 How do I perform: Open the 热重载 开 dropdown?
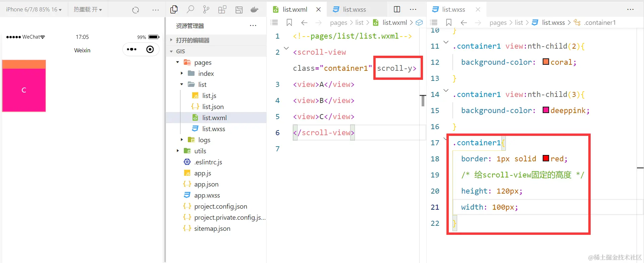tap(88, 9)
